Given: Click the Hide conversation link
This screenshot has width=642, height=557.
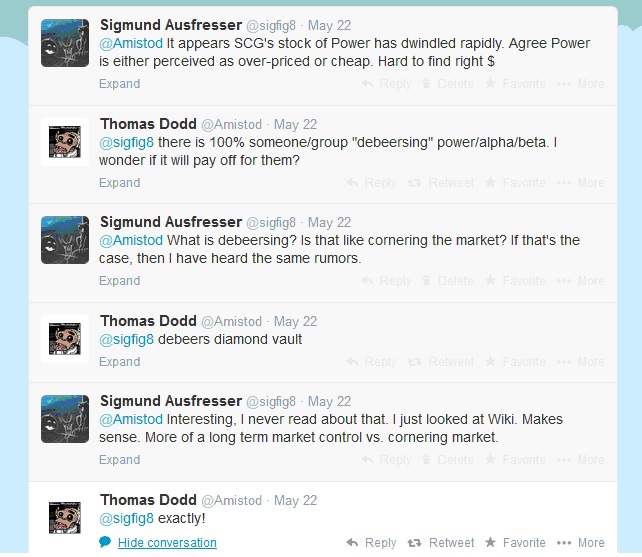Looking at the screenshot, I should tap(167, 543).
